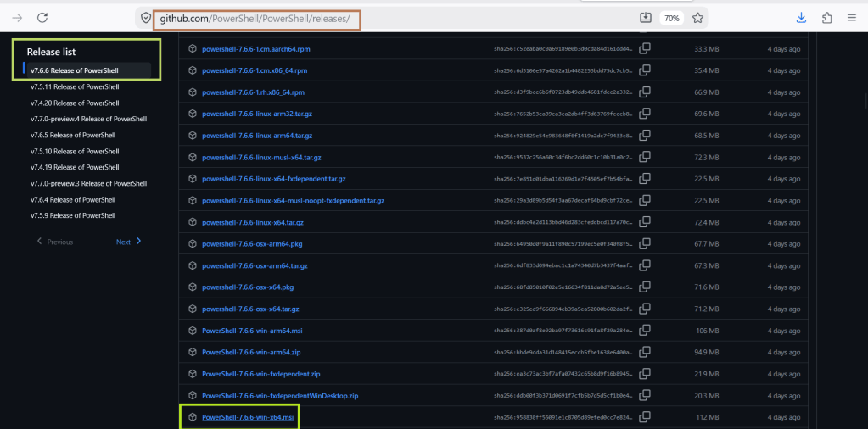Go to Next page of releases

point(128,242)
